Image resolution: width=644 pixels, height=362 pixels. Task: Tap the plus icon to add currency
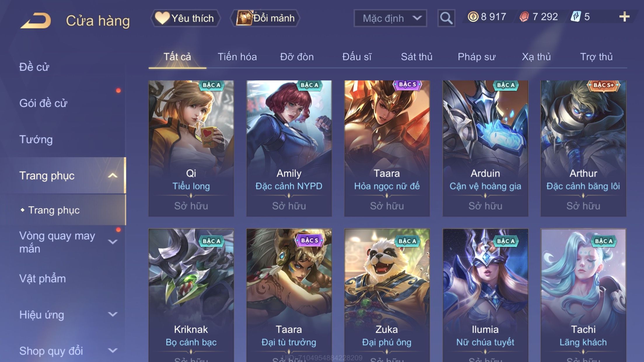coord(624,17)
